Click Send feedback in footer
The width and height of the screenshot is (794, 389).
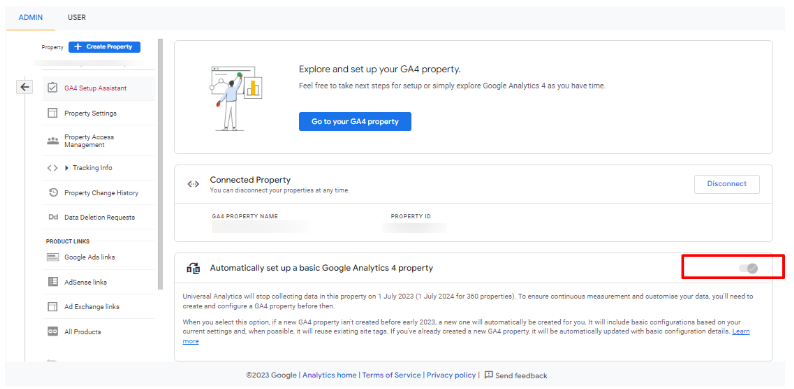[521, 376]
